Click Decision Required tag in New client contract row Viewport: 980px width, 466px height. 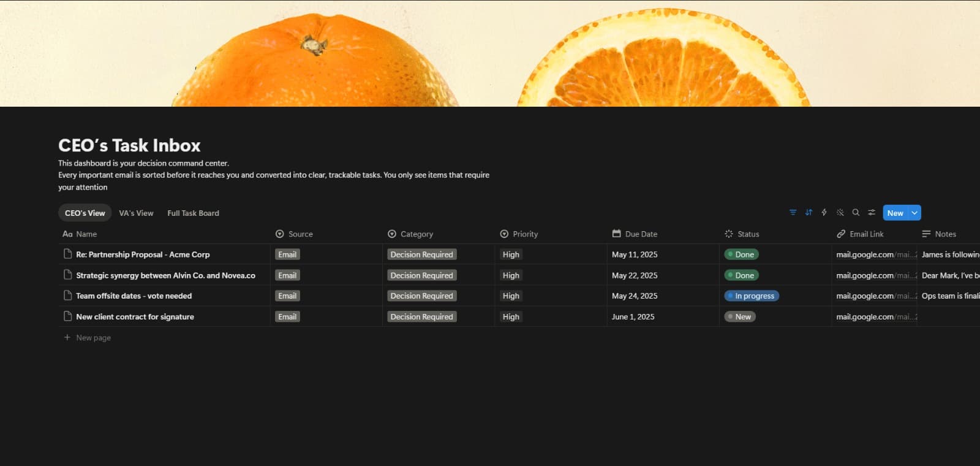[x=422, y=316]
